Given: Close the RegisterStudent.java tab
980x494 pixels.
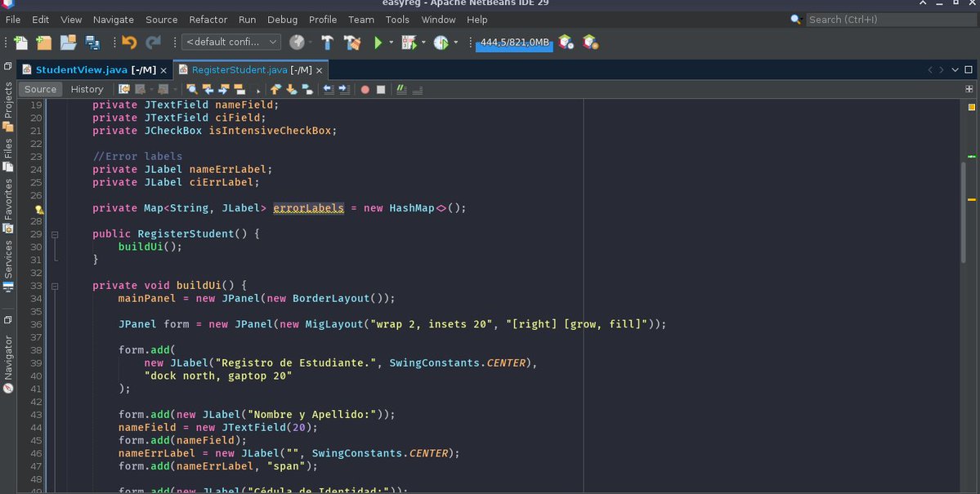Looking at the screenshot, I should tap(319, 70).
